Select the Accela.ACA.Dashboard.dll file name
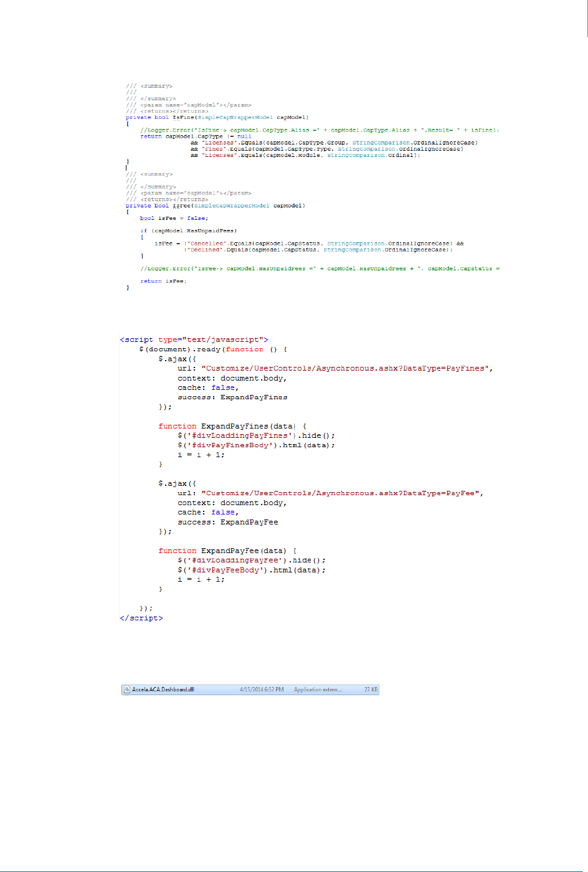 pyautogui.click(x=163, y=690)
